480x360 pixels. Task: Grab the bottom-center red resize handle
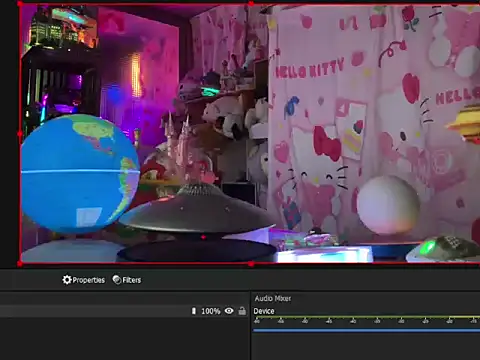pos(251,264)
